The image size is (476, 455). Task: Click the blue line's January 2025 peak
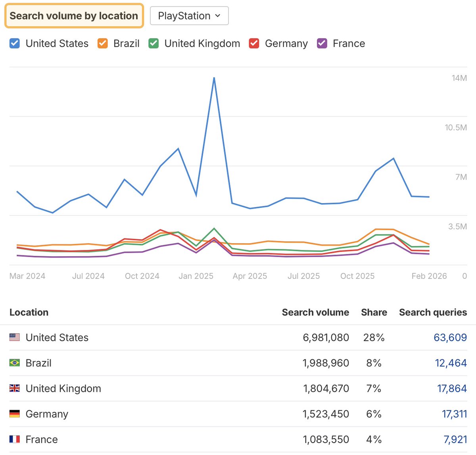(x=214, y=78)
